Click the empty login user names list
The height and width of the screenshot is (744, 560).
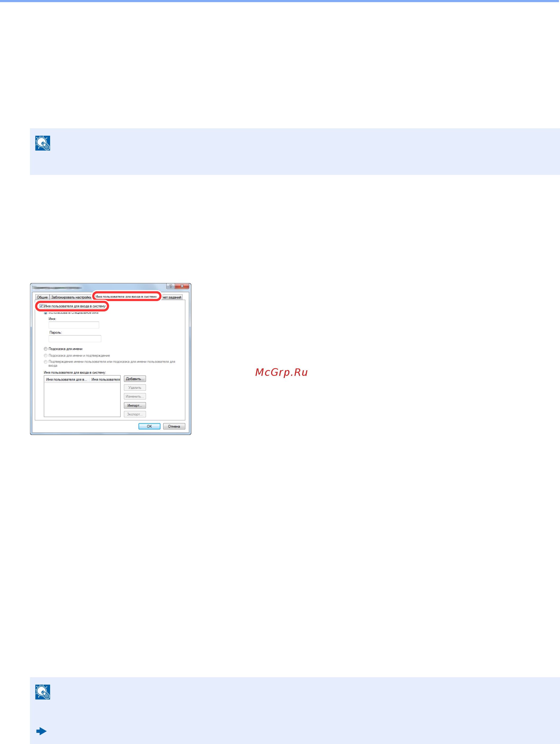(x=82, y=400)
